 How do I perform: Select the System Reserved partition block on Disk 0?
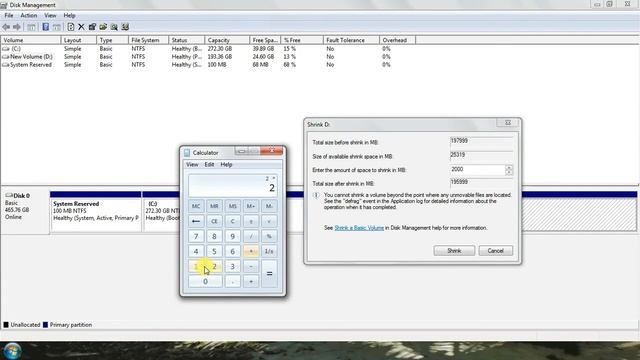tap(96, 211)
